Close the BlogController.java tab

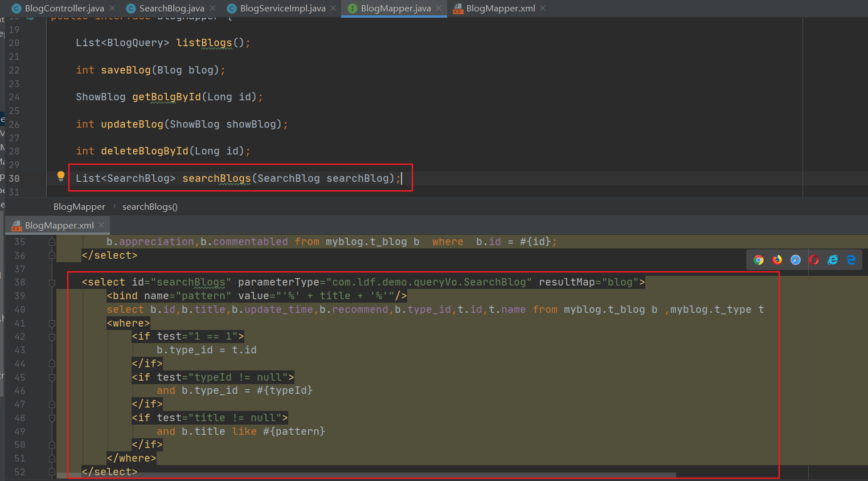[x=112, y=8]
